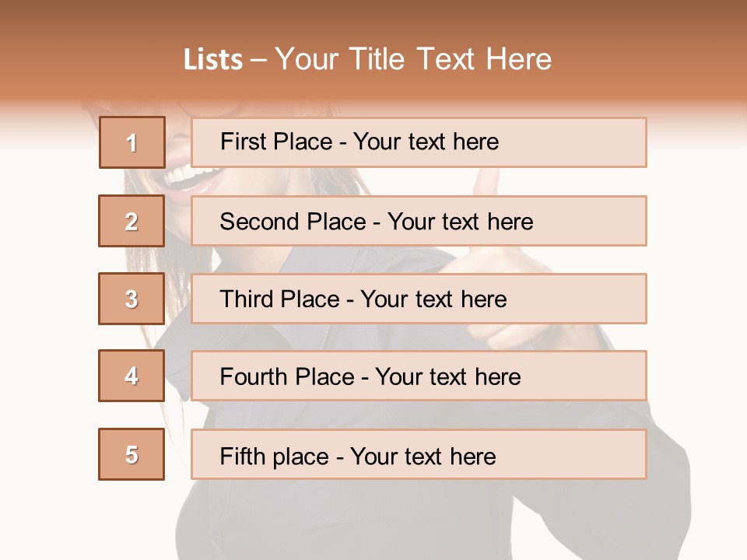Select the Third Place text bar

[x=419, y=299]
